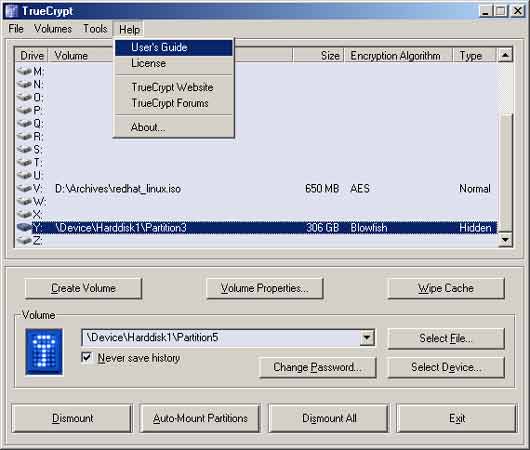Click the TrueCrypt title bar app icon
This screenshot has height=450, width=530.
point(12,11)
